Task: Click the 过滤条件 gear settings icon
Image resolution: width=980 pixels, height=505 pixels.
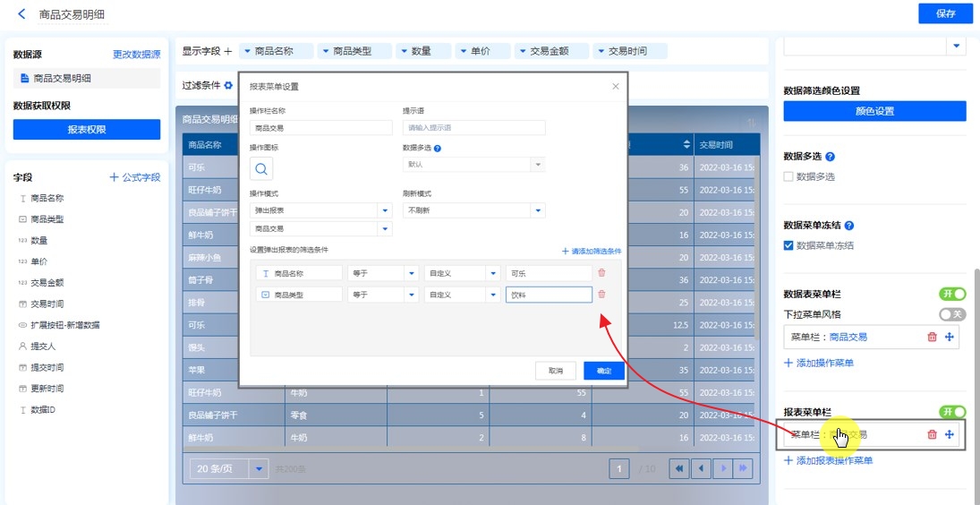Action: coord(228,86)
